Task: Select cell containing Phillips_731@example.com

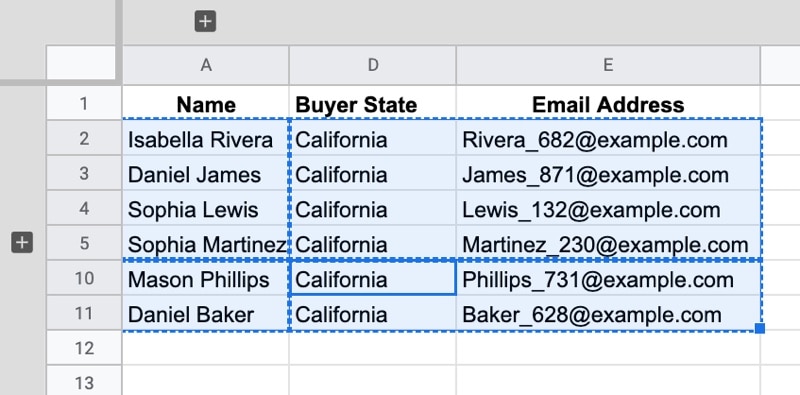Action: (x=608, y=279)
